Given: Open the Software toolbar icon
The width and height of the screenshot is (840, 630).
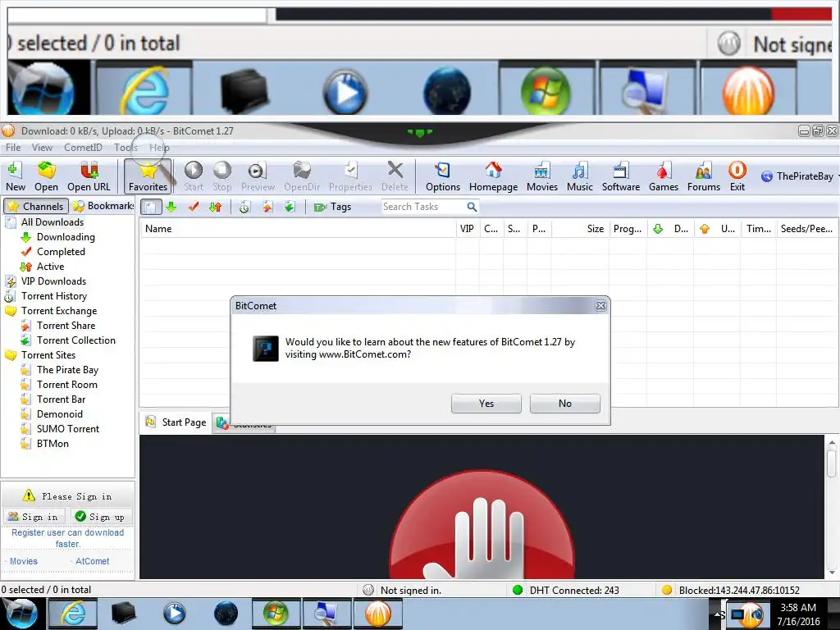Looking at the screenshot, I should click(x=621, y=176).
